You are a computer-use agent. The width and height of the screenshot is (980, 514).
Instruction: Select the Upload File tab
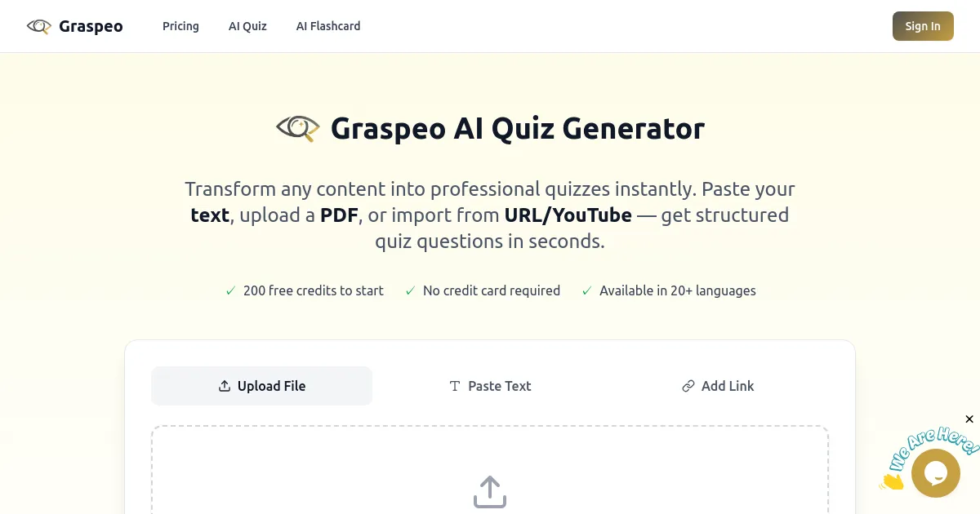click(261, 385)
